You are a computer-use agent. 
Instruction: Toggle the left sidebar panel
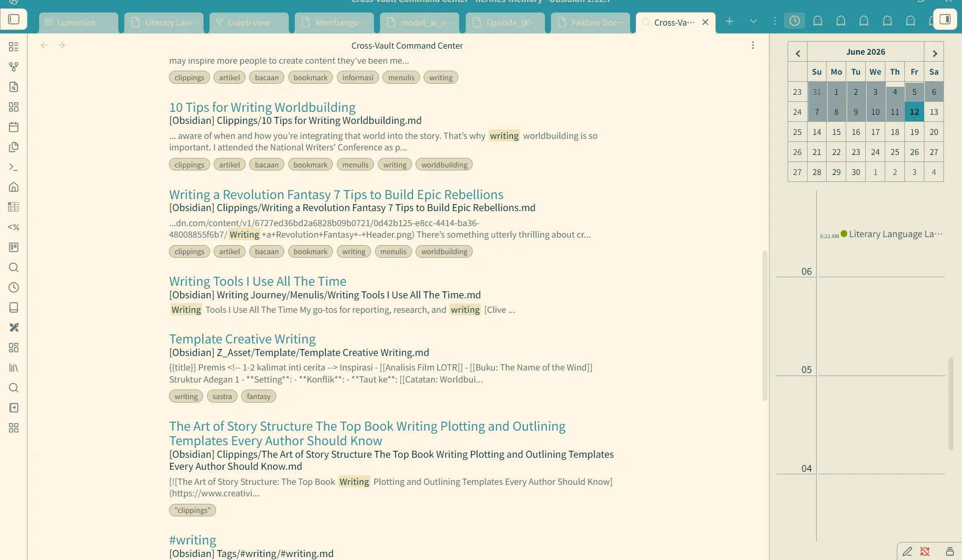[14, 20]
